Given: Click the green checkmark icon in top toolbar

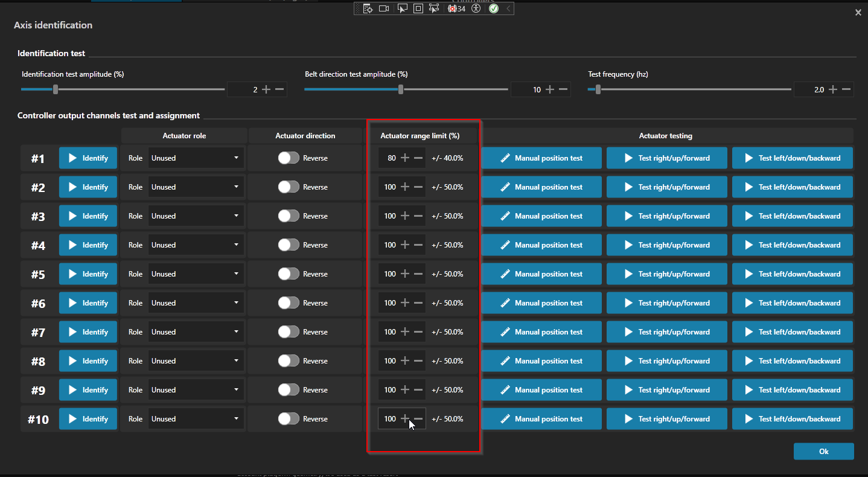Looking at the screenshot, I should [494, 8].
